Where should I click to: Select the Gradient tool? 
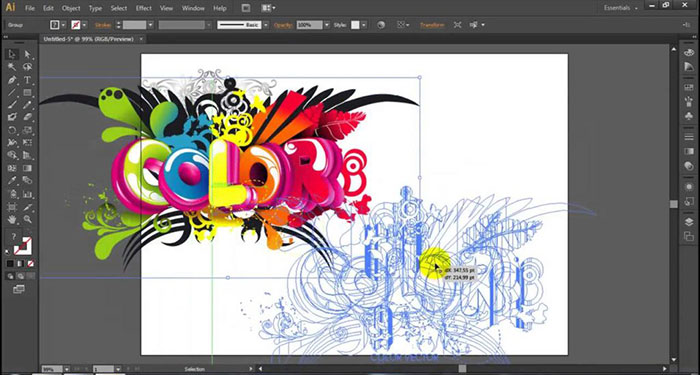pyautogui.click(x=28, y=169)
